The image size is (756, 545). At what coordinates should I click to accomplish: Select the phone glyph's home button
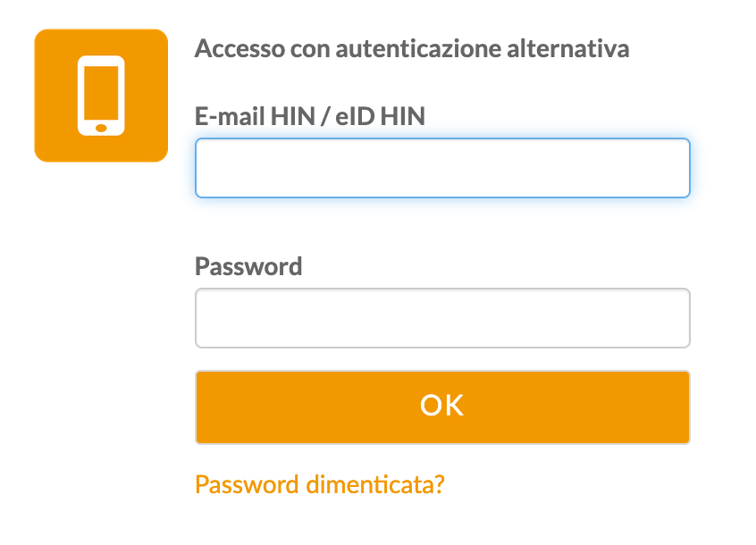tap(101, 128)
